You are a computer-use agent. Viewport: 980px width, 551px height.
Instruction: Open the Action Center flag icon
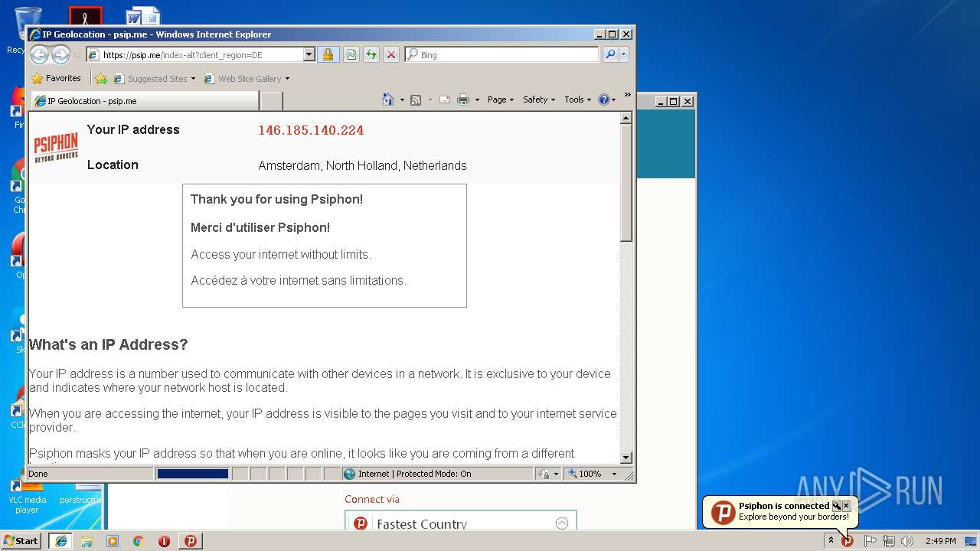871,541
